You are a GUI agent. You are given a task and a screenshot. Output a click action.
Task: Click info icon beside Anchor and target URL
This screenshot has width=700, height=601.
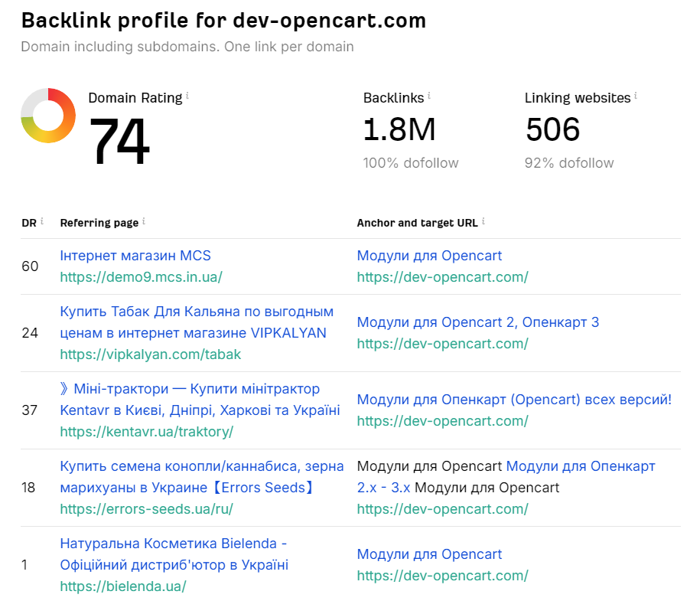483,220
